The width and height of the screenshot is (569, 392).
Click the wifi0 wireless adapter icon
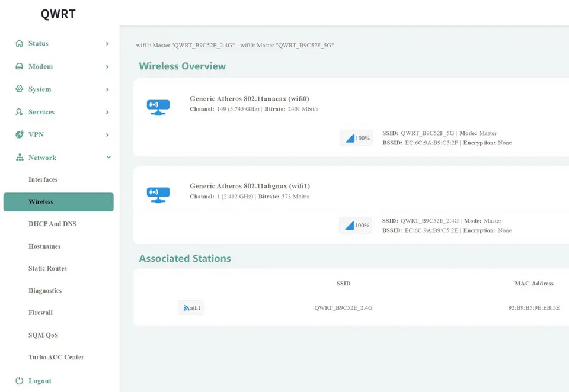(158, 107)
